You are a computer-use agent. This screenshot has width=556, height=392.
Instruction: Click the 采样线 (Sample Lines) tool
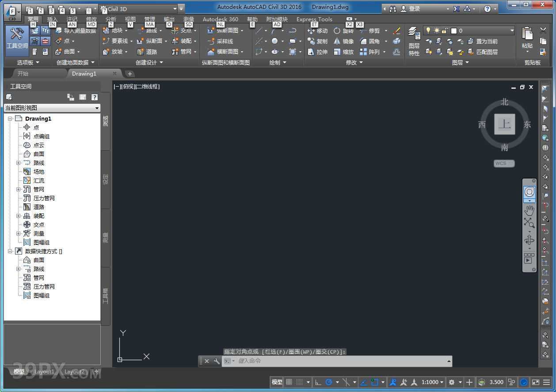click(220, 41)
